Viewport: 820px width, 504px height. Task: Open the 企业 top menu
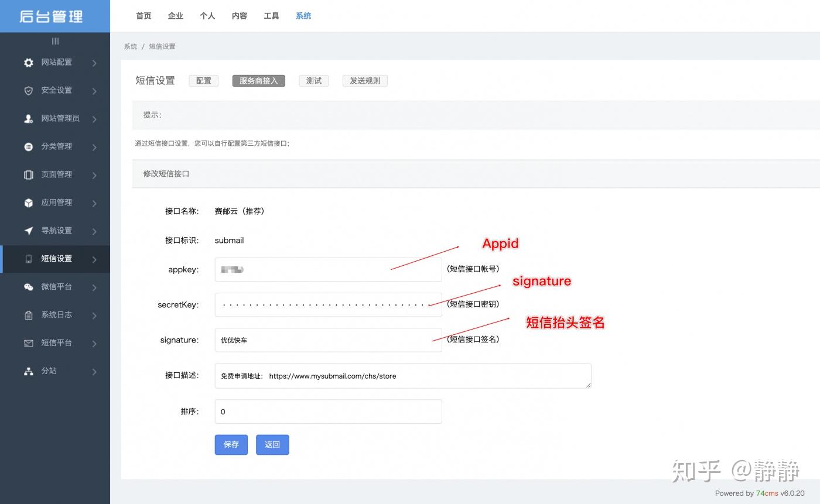(176, 16)
